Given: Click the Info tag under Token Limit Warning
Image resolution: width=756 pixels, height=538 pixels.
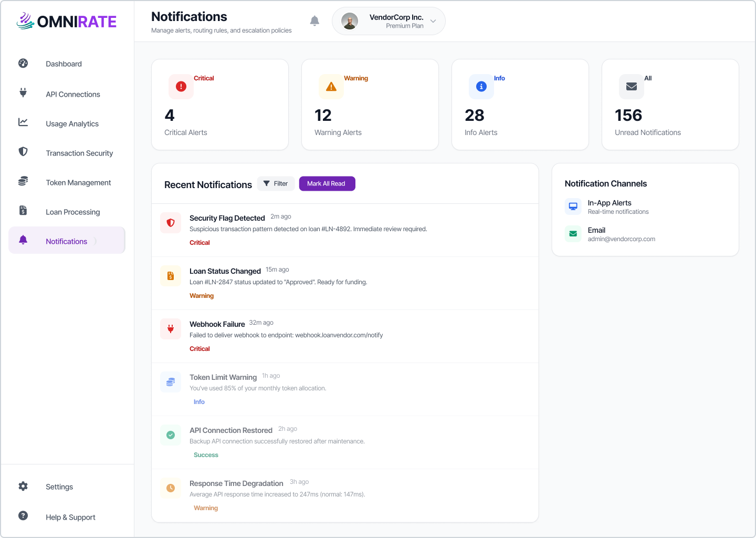Looking at the screenshot, I should pos(199,402).
